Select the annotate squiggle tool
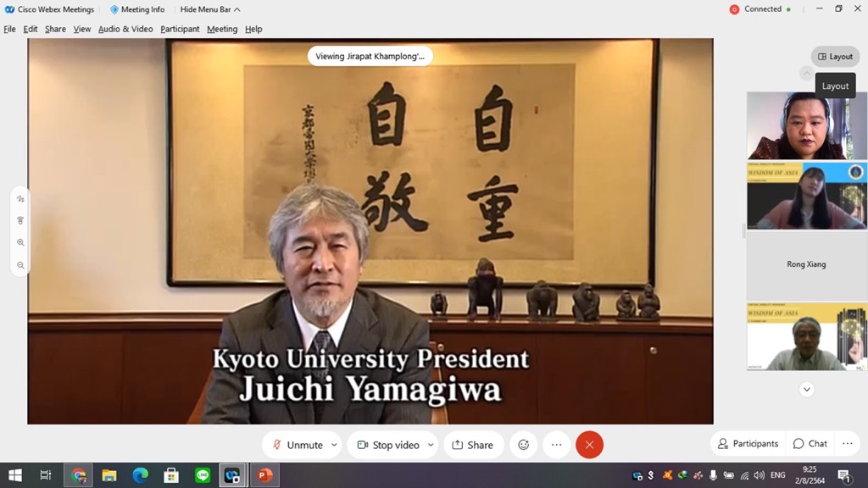Viewport: 868px width, 488px height. click(20, 198)
